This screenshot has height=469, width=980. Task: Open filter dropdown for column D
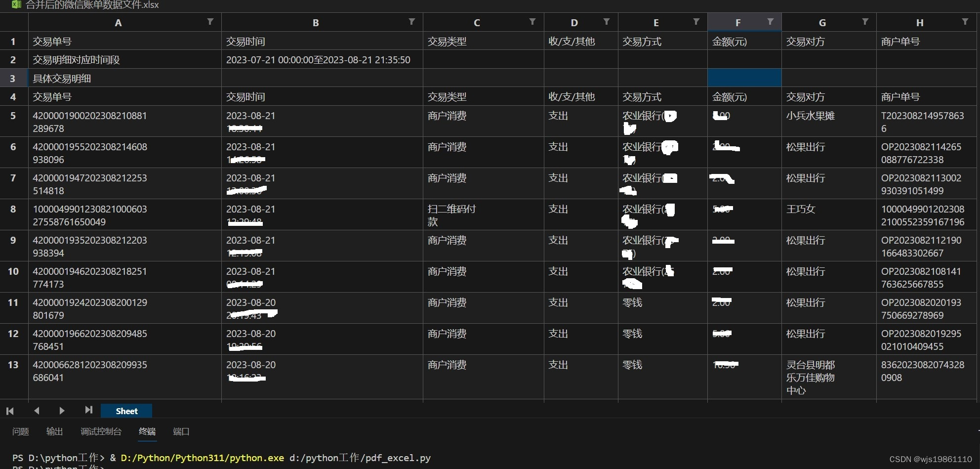point(607,22)
